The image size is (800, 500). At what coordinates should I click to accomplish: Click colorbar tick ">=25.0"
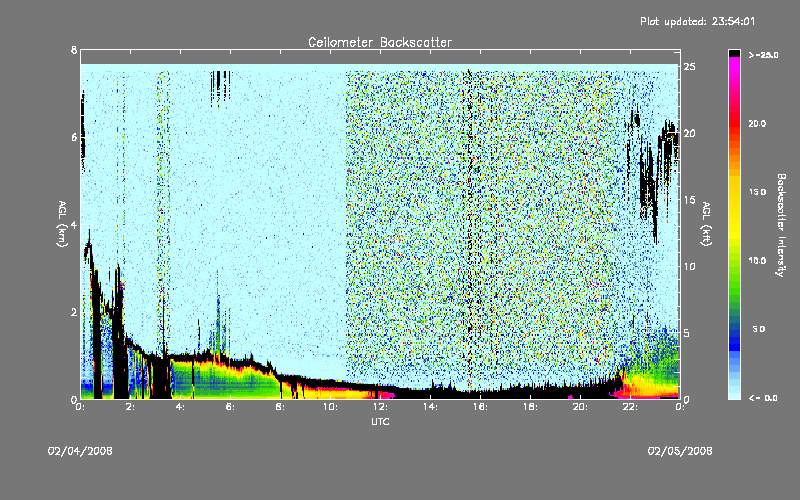click(x=763, y=55)
